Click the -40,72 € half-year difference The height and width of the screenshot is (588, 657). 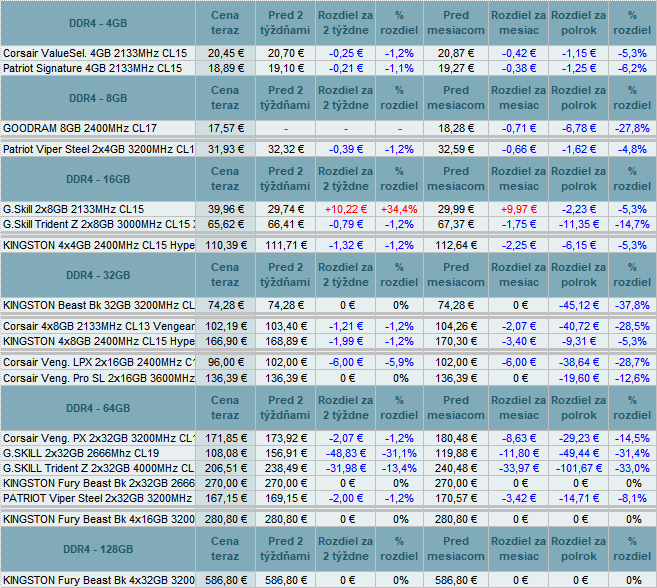(579, 326)
